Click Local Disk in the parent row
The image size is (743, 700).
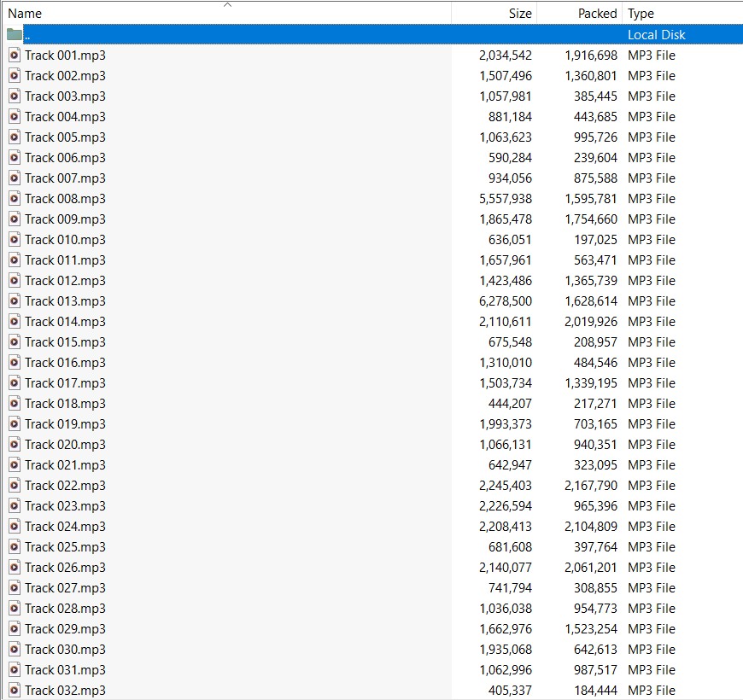click(656, 35)
